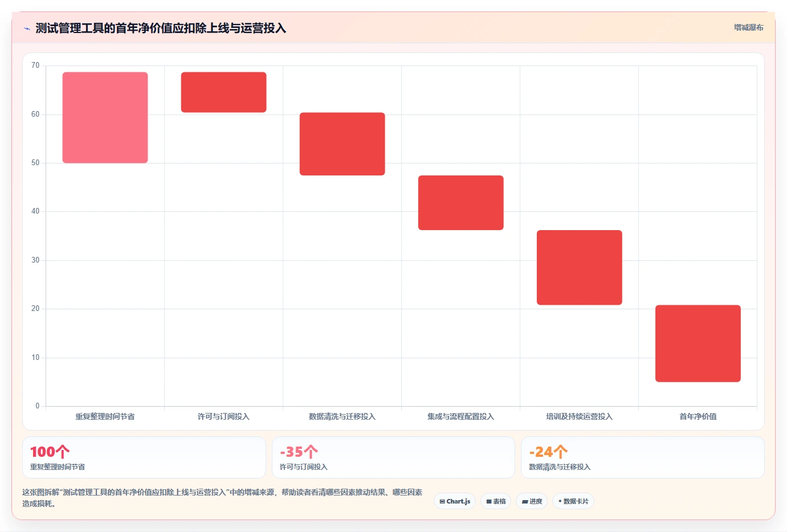Click the lightning icon before the title
This screenshot has height=532, width=787.
[x=27, y=28]
